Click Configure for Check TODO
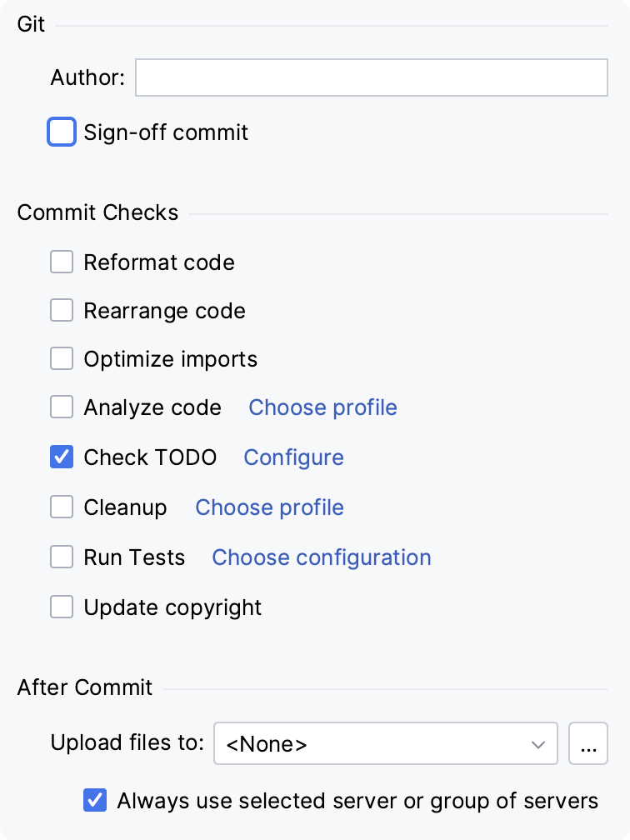This screenshot has height=840, width=630. click(293, 457)
